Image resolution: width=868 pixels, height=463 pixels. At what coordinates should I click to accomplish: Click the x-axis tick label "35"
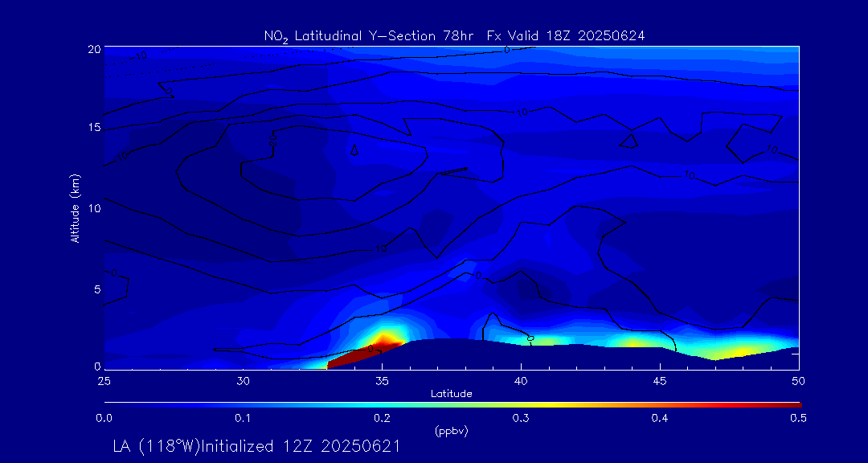[382, 382]
